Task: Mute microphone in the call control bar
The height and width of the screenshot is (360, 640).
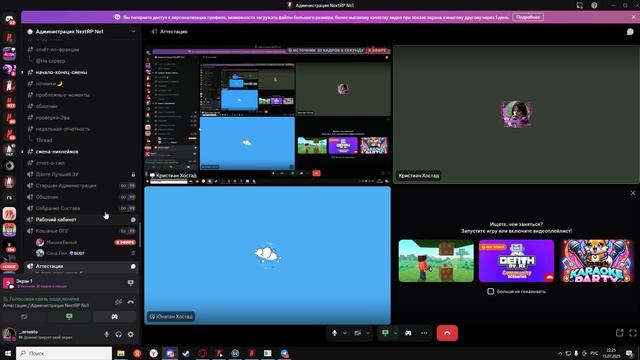Action: coord(335,333)
